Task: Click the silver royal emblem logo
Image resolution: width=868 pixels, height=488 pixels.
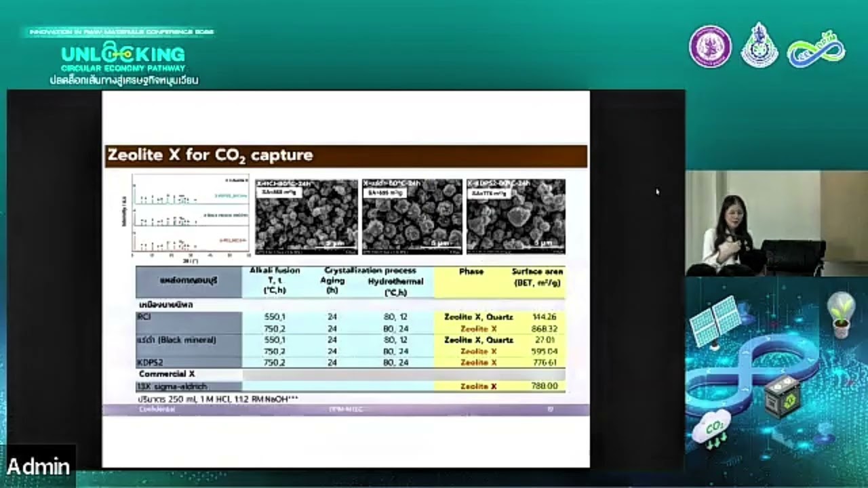Action: click(x=759, y=45)
